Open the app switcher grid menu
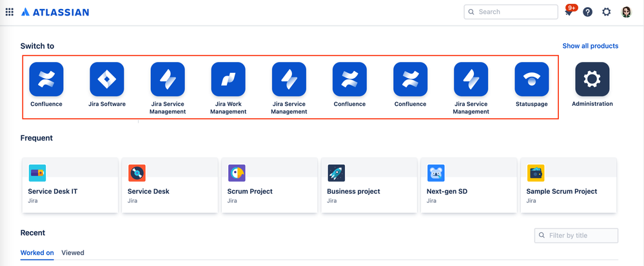 click(10, 12)
